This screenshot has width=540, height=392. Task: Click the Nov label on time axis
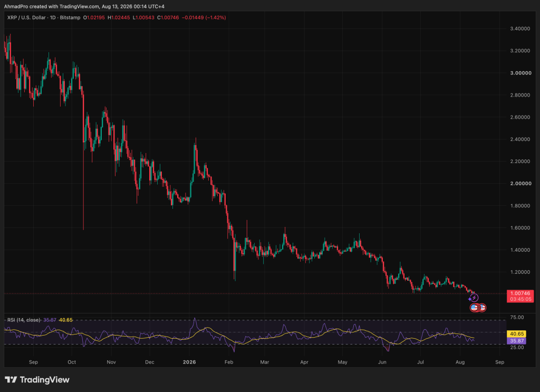[x=111, y=362]
